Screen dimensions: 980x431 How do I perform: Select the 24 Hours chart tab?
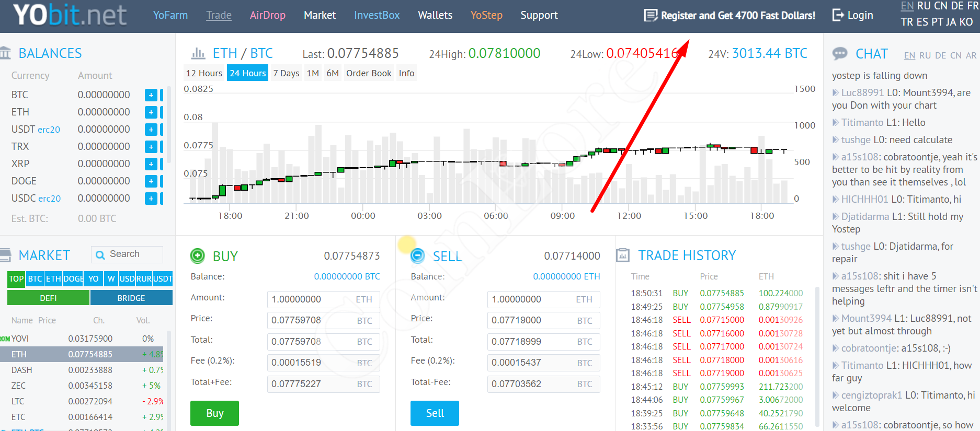[x=248, y=73]
